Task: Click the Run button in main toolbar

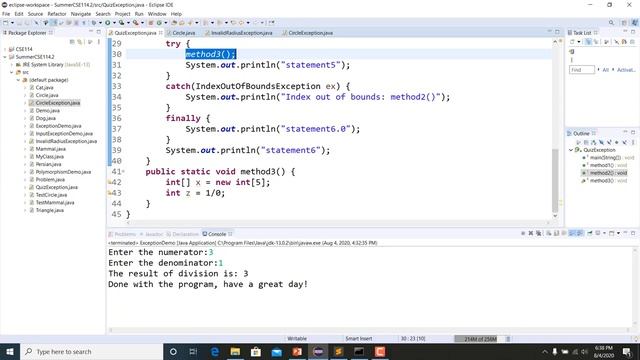Action: pyautogui.click(x=108, y=22)
